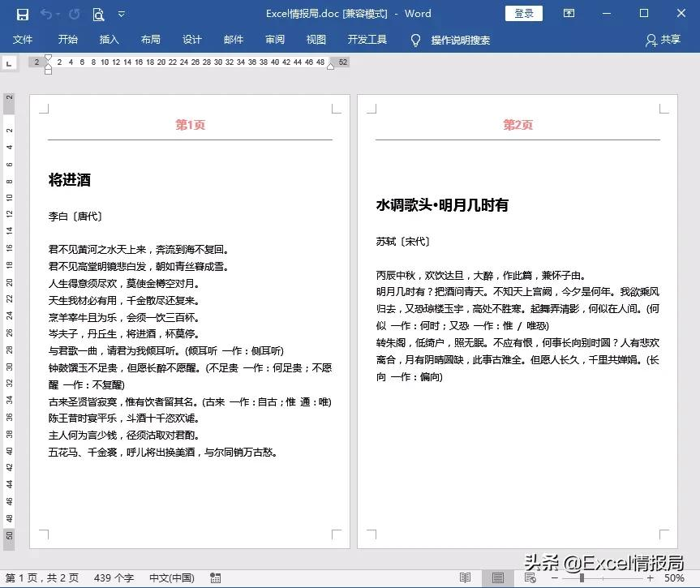The width and height of the screenshot is (700, 588).
Task: Switch to the 邮件 tab
Action: [x=234, y=39]
